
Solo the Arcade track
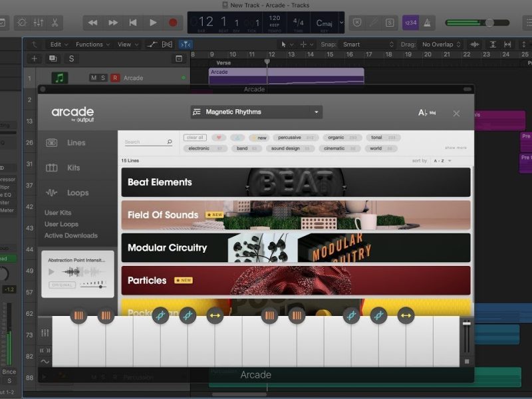pos(103,78)
